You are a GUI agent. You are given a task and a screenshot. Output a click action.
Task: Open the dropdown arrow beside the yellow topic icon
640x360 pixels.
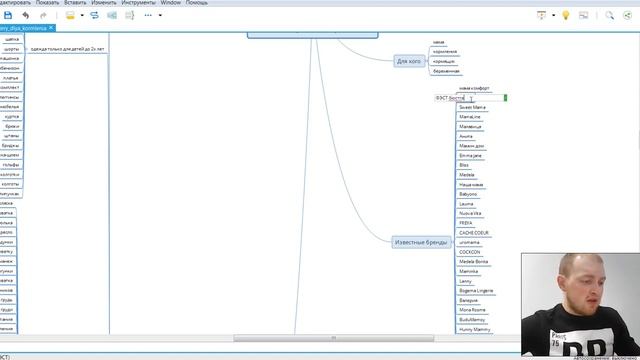point(82,16)
